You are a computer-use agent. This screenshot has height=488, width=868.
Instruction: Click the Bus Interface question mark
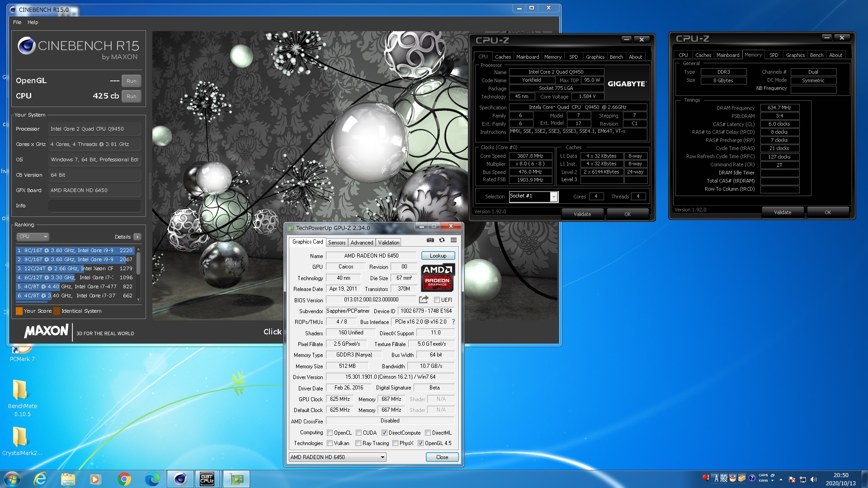[x=453, y=322]
